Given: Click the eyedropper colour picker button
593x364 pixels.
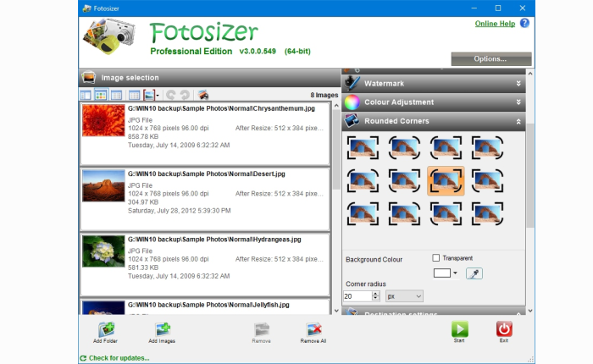Looking at the screenshot, I should click(474, 273).
